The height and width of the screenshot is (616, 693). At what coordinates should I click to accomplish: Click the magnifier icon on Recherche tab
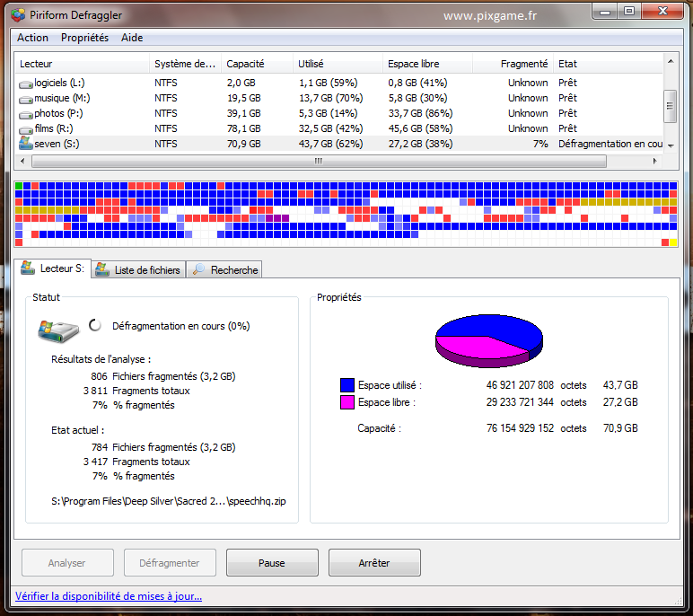coord(198,268)
